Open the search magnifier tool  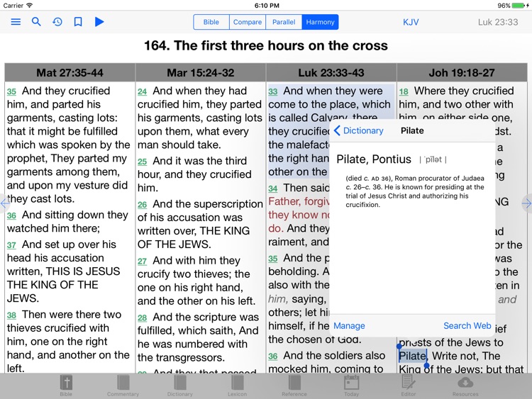[36, 22]
